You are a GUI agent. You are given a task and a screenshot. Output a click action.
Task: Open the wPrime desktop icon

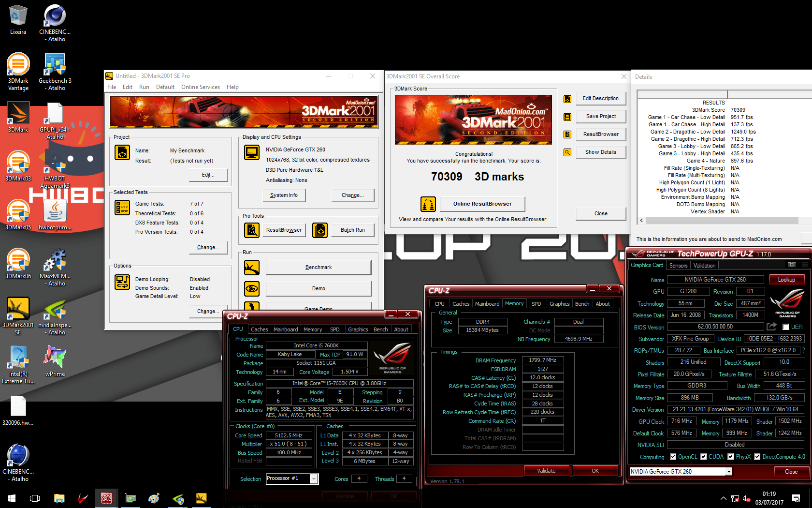tap(55, 361)
